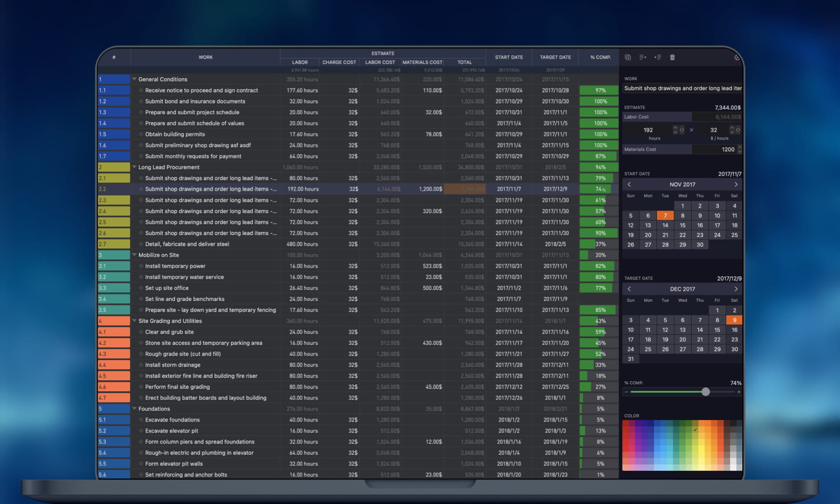Collapse the Long Lead Procurement group

(x=134, y=167)
